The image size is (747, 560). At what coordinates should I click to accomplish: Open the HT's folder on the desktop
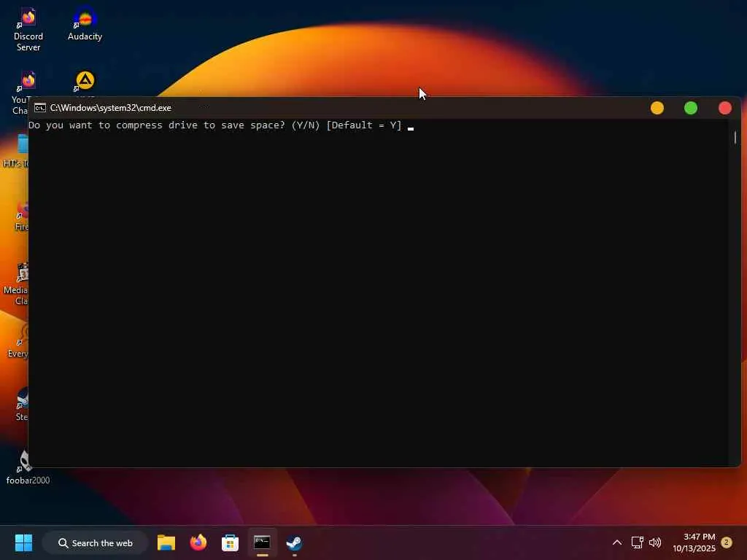click(17, 151)
